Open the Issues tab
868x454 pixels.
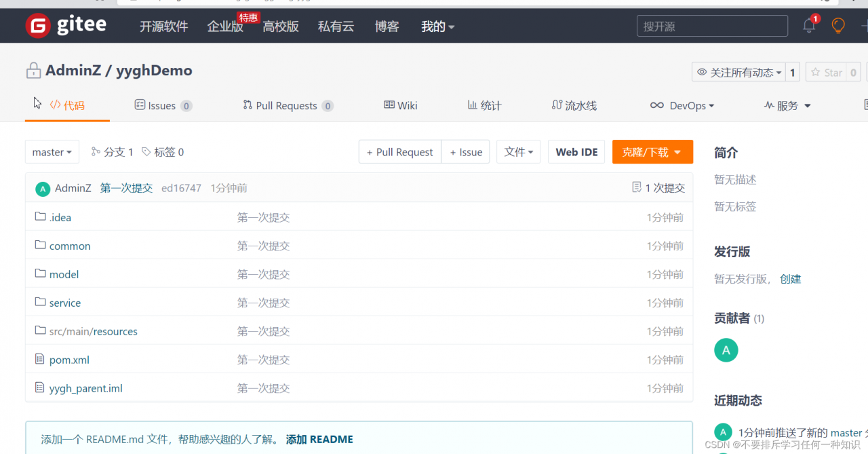click(163, 106)
